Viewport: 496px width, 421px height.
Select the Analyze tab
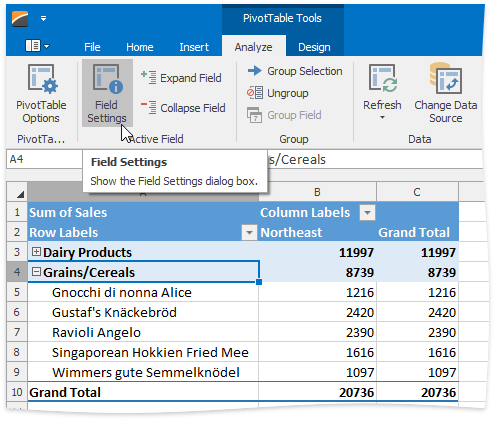pos(253,47)
